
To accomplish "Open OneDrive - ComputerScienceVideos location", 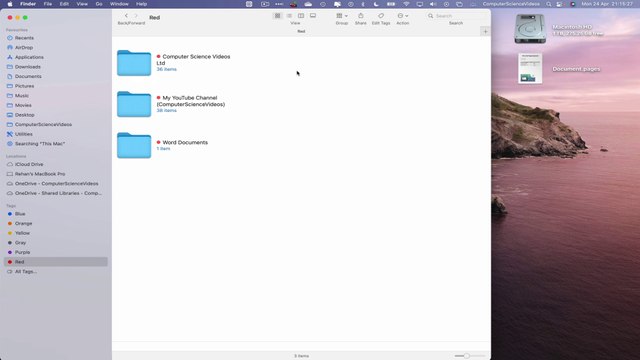I will tap(56, 184).
